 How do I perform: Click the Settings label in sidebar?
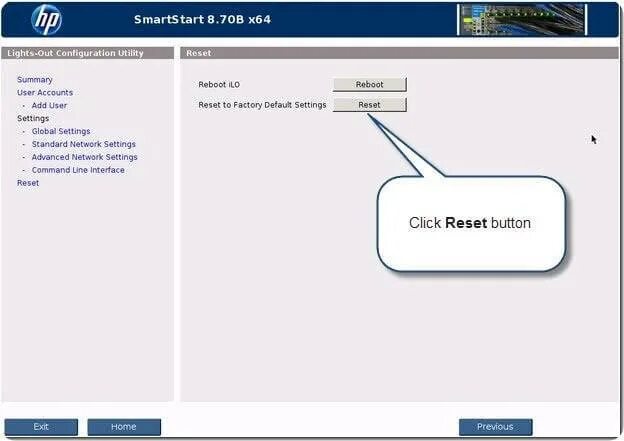point(33,118)
